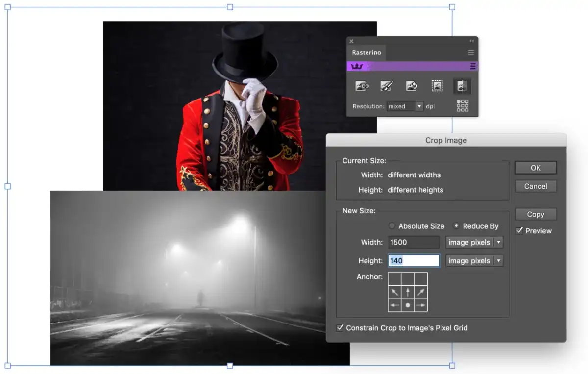
Task: Switch to the Rasterino tab
Action: [367, 53]
